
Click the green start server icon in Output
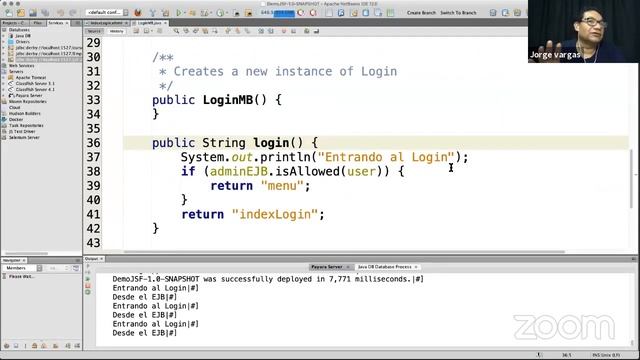click(88, 279)
